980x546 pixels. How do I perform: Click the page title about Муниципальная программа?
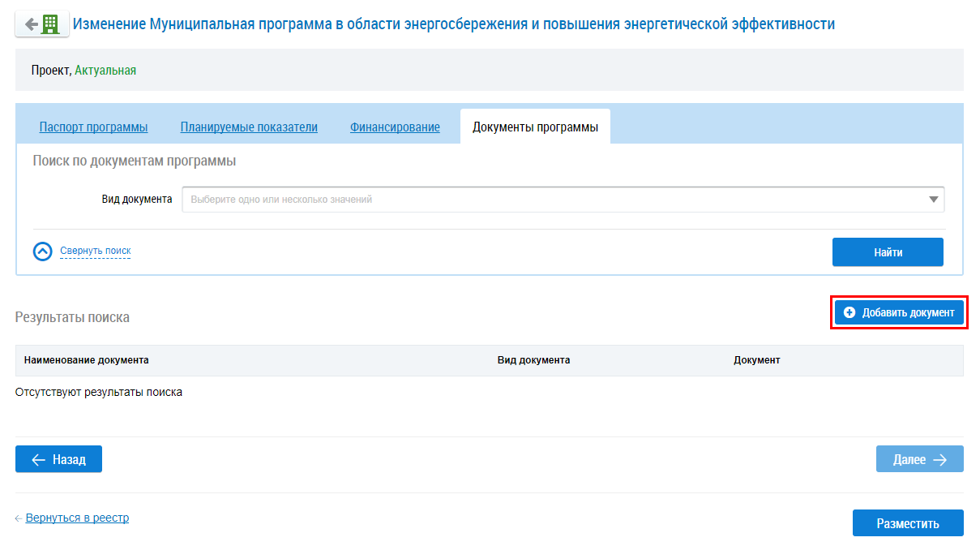point(454,24)
